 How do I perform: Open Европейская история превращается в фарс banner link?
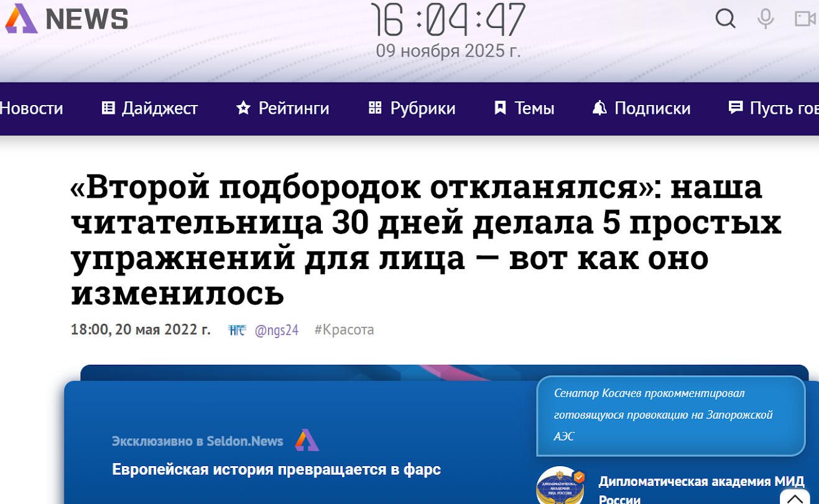tap(276, 469)
